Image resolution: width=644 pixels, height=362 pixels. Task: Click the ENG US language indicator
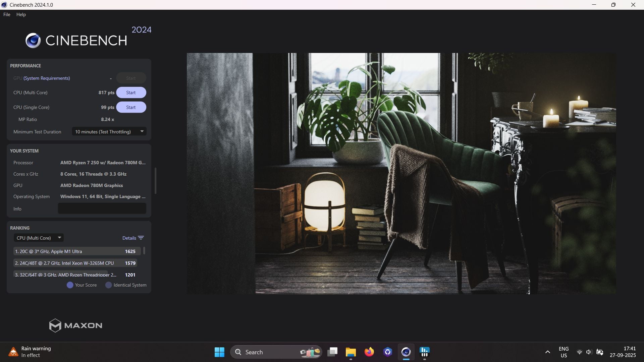click(564, 352)
